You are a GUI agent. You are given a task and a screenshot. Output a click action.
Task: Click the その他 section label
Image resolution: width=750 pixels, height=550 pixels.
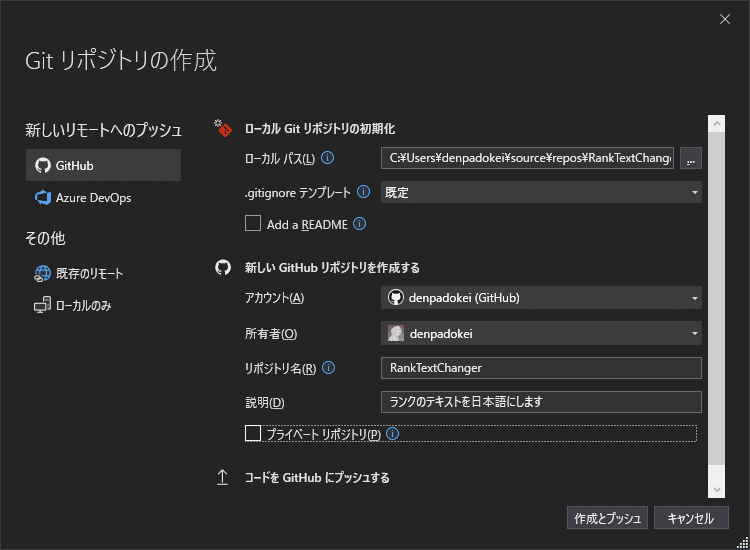[45, 238]
